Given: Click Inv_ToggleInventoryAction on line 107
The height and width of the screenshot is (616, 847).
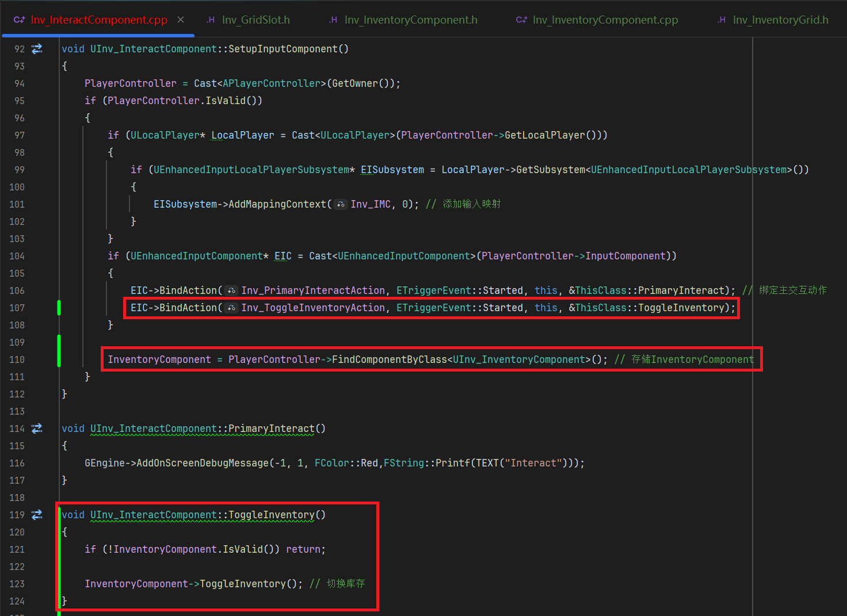Looking at the screenshot, I should [x=313, y=308].
